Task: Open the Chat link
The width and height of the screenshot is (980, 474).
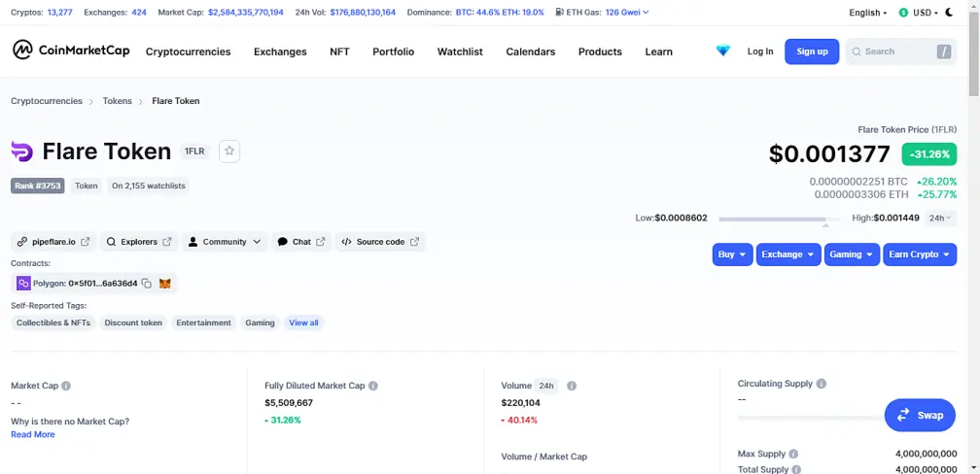Action: pyautogui.click(x=301, y=242)
